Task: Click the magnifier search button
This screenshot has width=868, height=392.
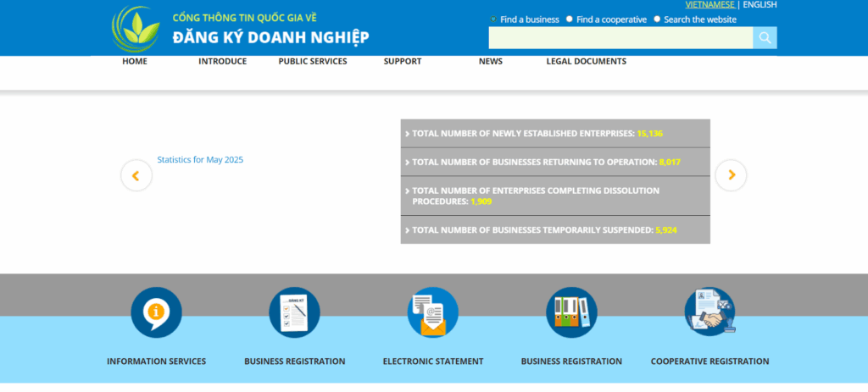Action: coord(765,37)
